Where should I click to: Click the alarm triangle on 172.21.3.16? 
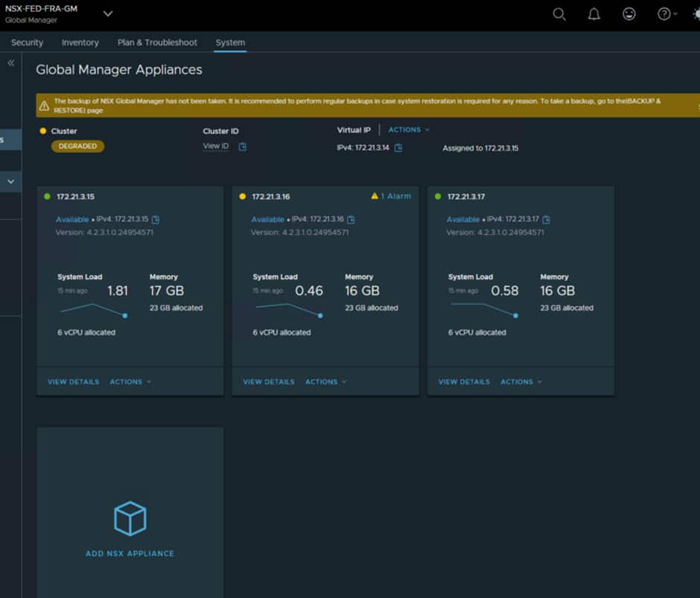tap(375, 196)
